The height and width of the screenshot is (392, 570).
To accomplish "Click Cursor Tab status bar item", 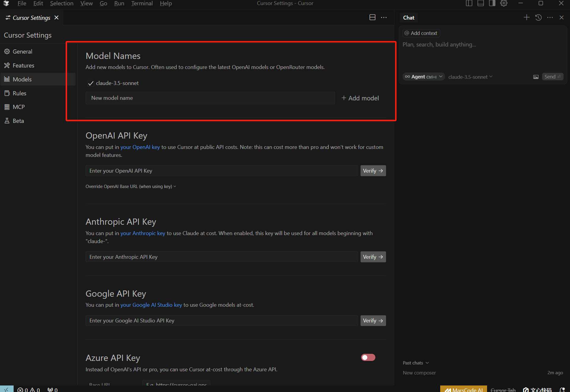I will (x=503, y=390).
